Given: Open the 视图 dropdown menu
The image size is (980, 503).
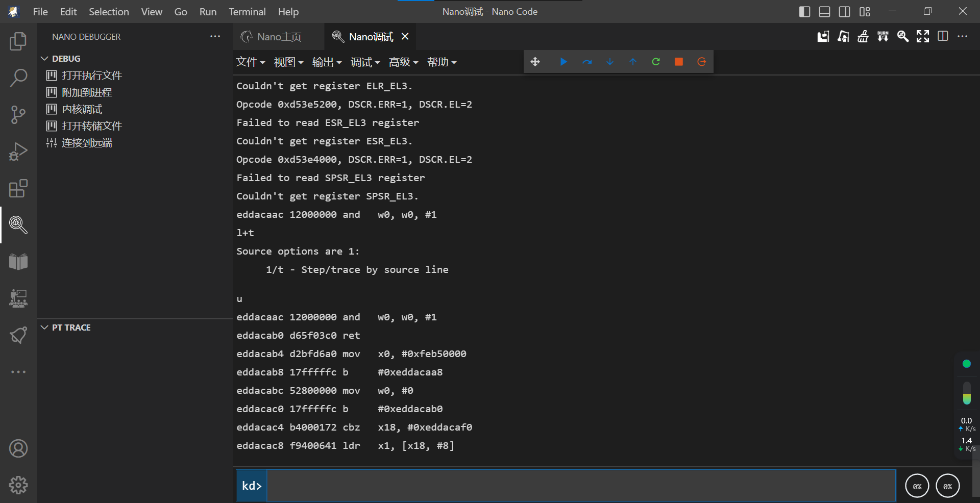Looking at the screenshot, I should pyautogui.click(x=288, y=62).
